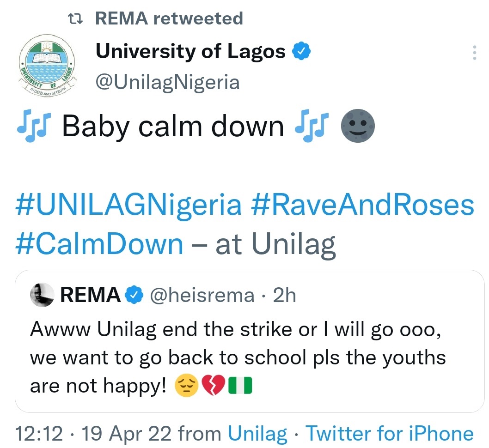Viewport: 489px width, 448px height.
Task: Open the "REMA retweeted" label
Action: (169, 18)
